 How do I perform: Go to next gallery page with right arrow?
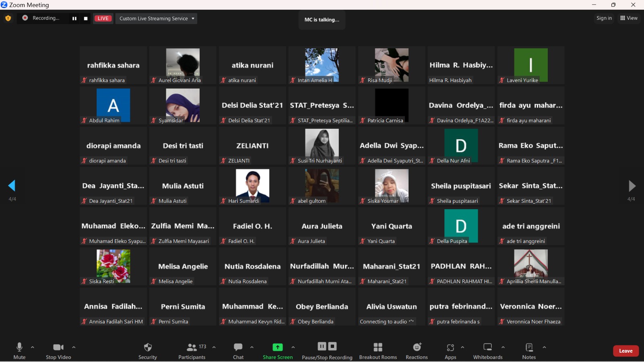pos(632,186)
